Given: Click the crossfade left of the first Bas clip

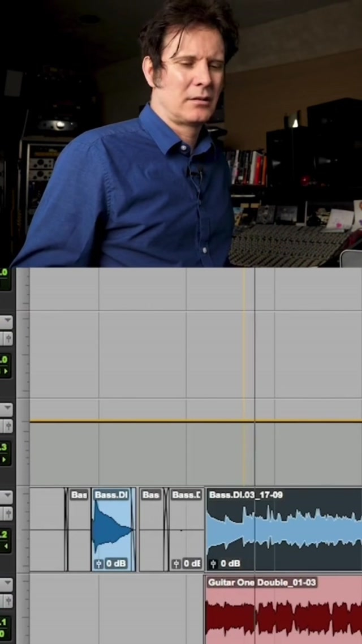Looking at the screenshot, I should coord(66,529).
